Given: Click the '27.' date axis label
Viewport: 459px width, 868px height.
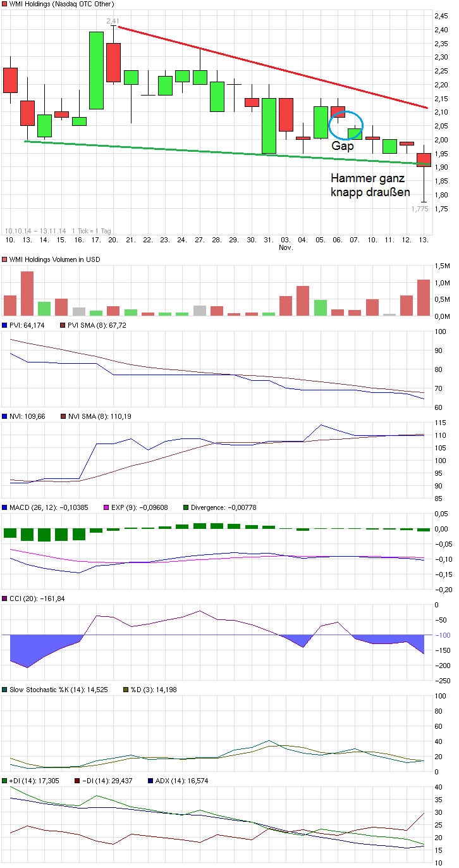Looking at the screenshot, I should coord(199,240).
